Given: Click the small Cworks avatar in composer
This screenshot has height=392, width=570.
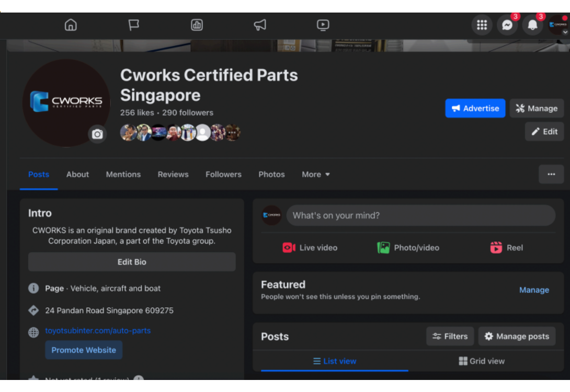Looking at the screenshot, I should (271, 215).
